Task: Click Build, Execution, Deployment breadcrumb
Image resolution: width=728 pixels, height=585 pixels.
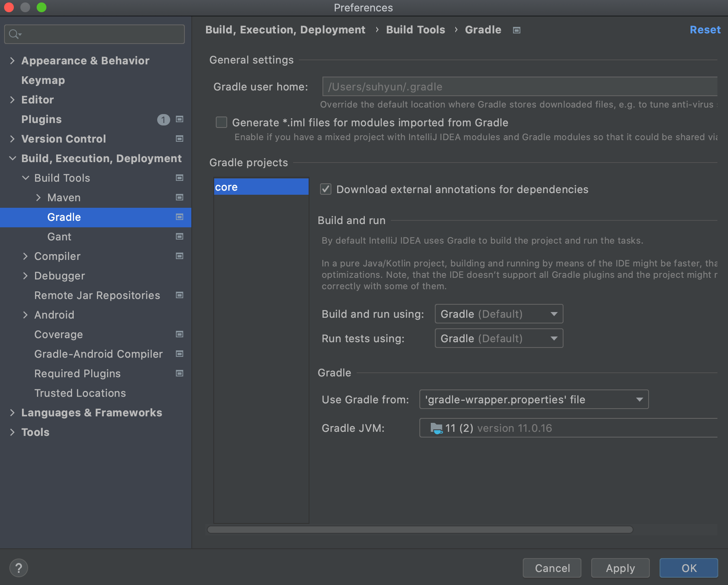Action: [285, 30]
